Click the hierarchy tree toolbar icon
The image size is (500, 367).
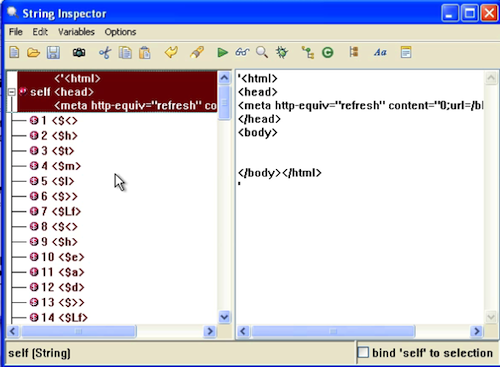[308, 52]
